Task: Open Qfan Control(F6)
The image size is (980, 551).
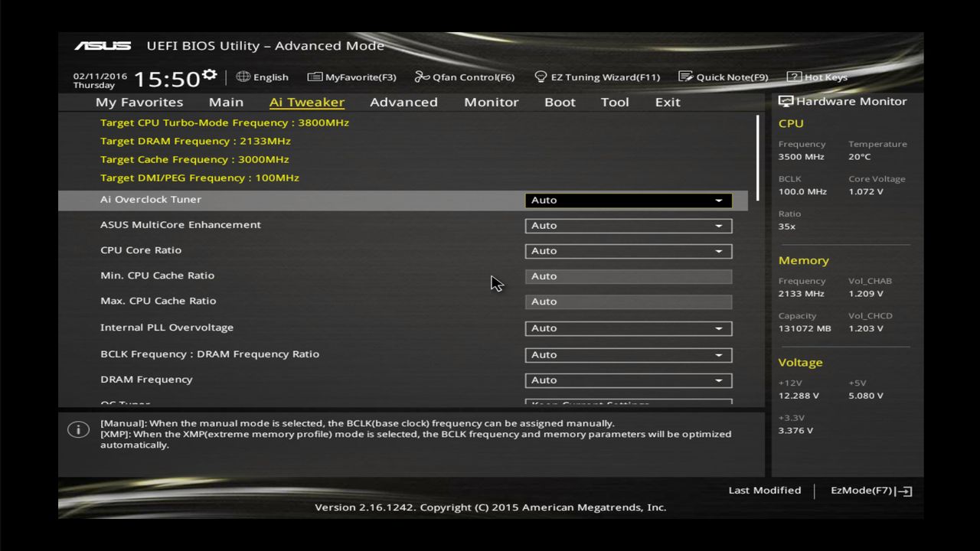Action: click(x=465, y=77)
